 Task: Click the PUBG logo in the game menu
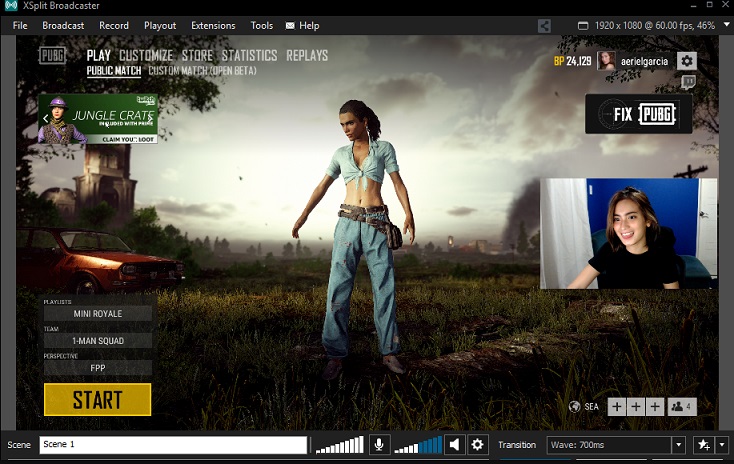pos(52,55)
